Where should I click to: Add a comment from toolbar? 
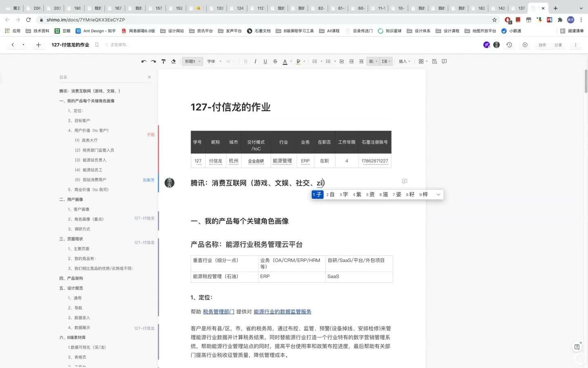coord(444,61)
